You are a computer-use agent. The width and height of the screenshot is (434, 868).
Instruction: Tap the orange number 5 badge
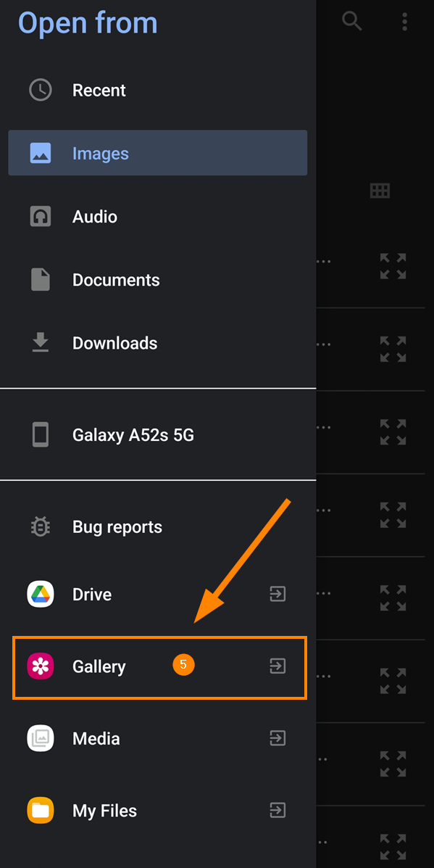(183, 665)
